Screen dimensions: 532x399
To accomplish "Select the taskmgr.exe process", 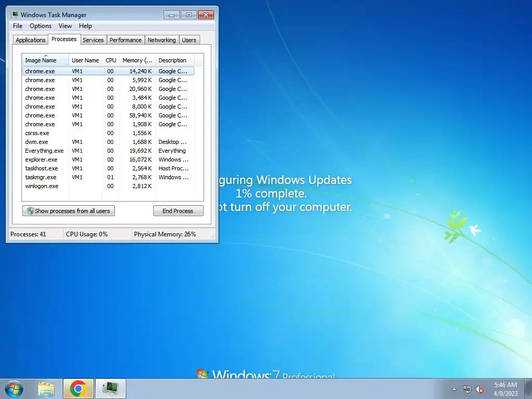I will pyautogui.click(x=108, y=177).
